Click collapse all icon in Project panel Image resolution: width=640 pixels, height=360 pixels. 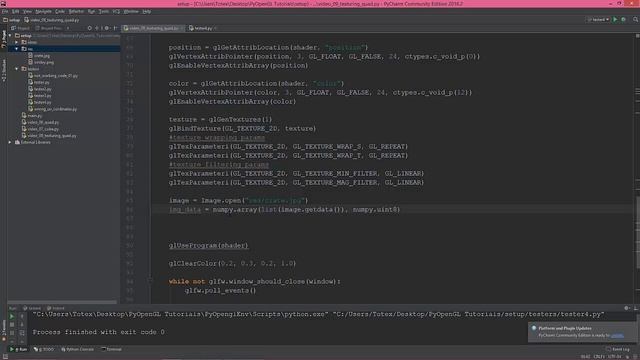97,28
